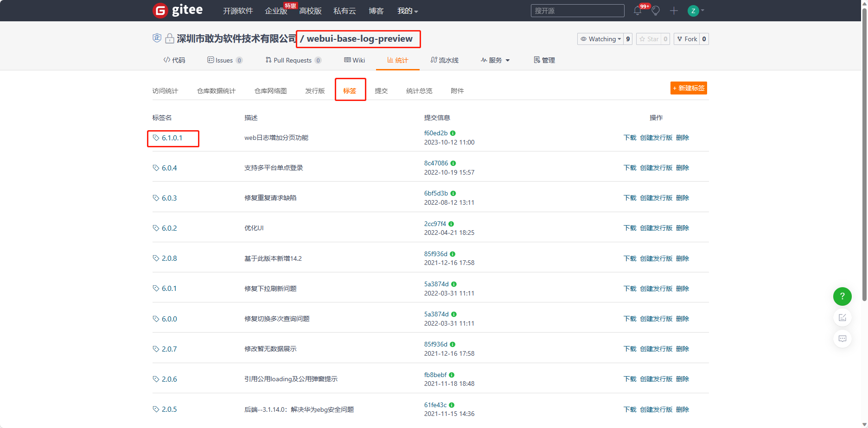The image size is (868, 428).
Task: Create a release from tag 6.0.0
Action: point(656,319)
